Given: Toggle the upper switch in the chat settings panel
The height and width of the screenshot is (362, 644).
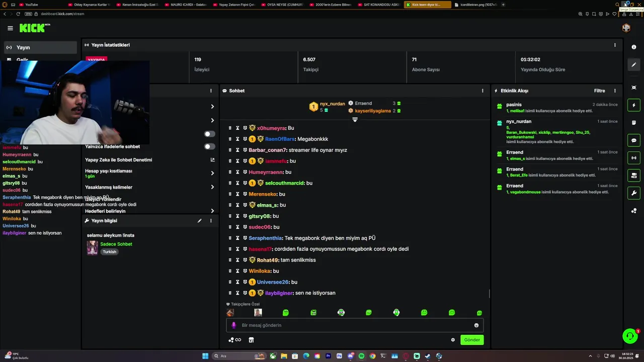Looking at the screenshot, I should (x=209, y=134).
